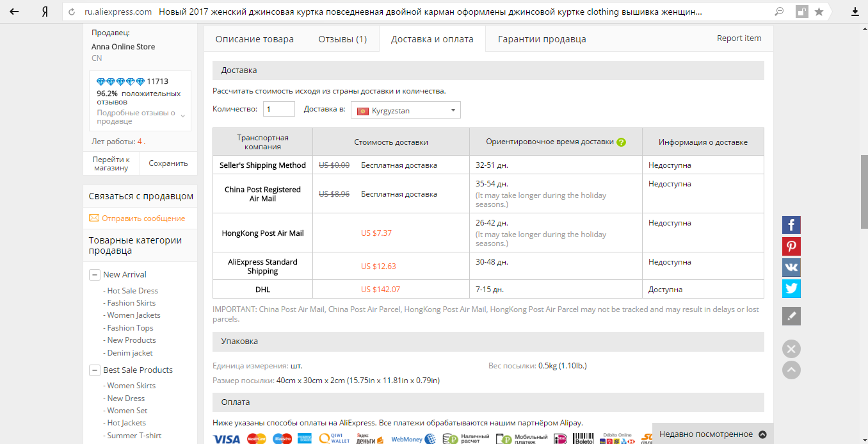Open the pencil feedback icon
Viewport: 868px width, 444px height.
(791, 316)
